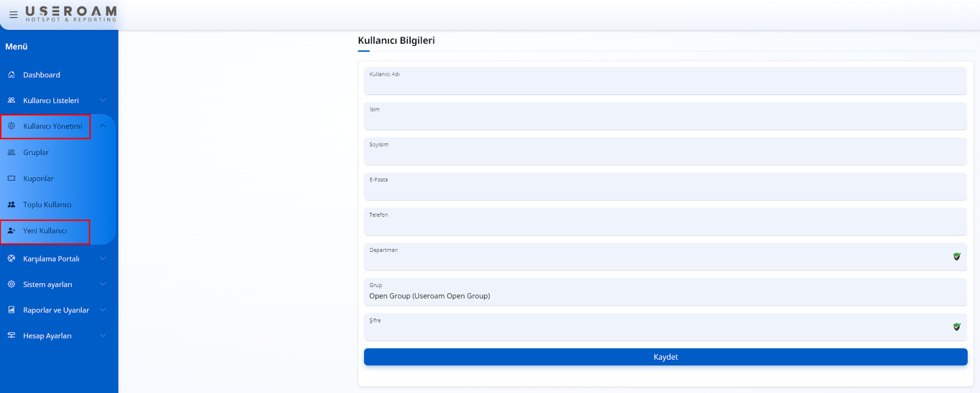Expand the Sistem ayarları chevron
The height and width of the screenshot is (393, 980).
(x=103, y=284)
